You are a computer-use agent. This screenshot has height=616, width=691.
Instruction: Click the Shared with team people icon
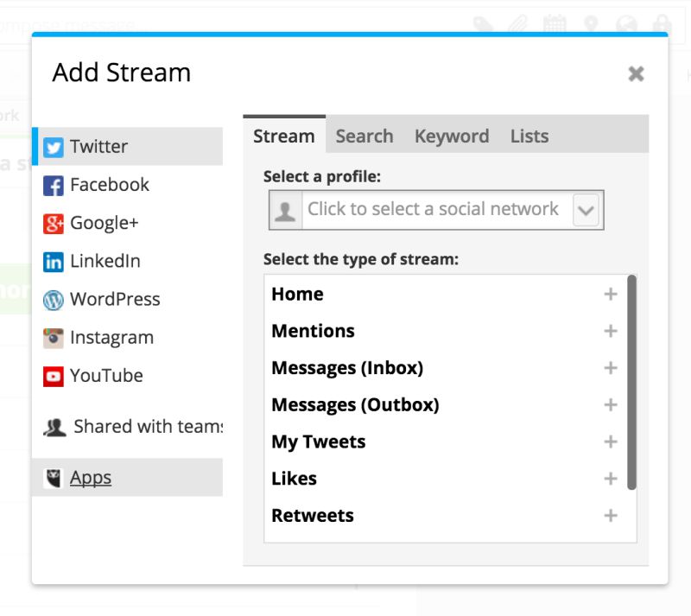[x=54, y=427]
